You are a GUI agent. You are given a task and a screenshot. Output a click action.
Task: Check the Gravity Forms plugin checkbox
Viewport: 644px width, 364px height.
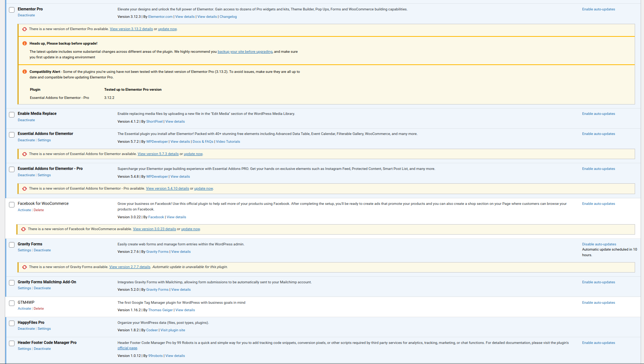click(12, 245)
